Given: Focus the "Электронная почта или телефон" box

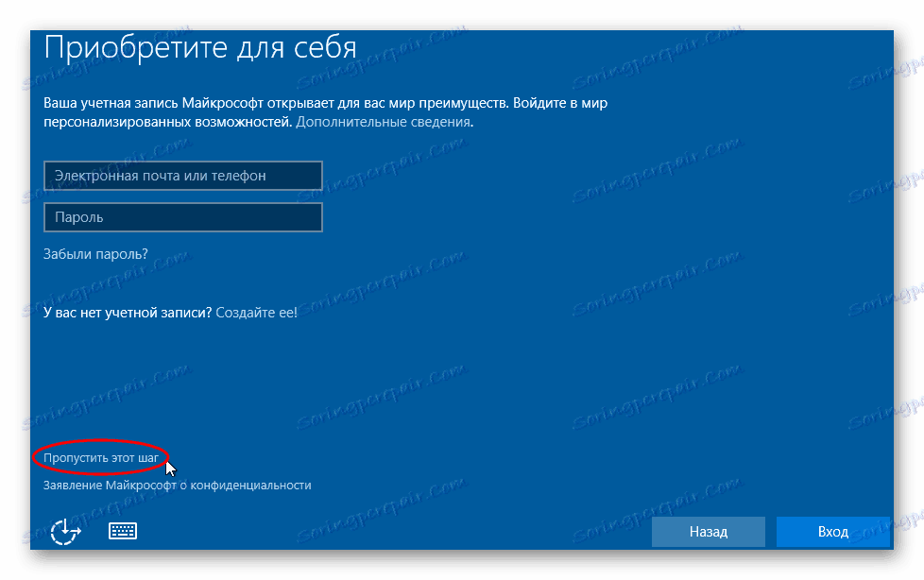Looking at the screenshot, I should [183, 176].
